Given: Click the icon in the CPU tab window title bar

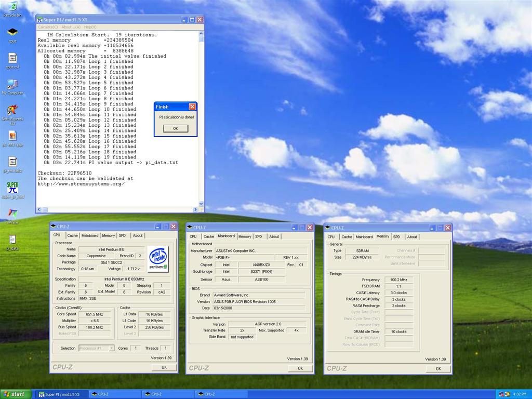Looking at the screenshot, I should coord(53,227).
